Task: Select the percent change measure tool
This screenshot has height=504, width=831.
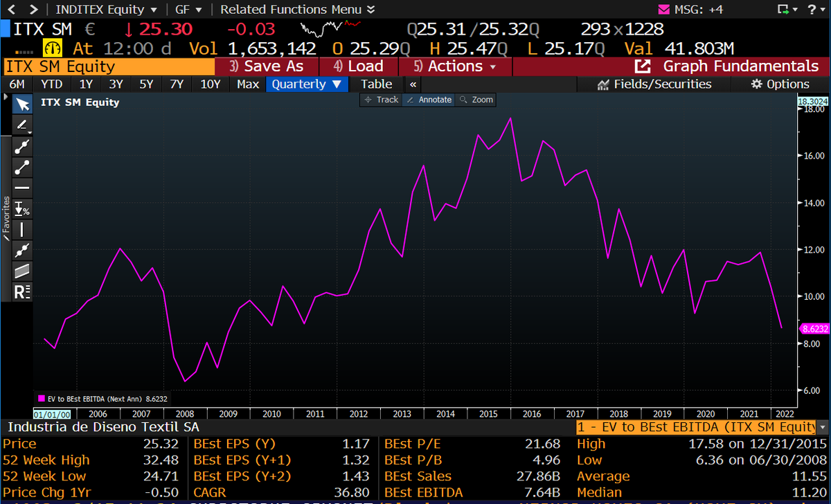Action: 23,208
